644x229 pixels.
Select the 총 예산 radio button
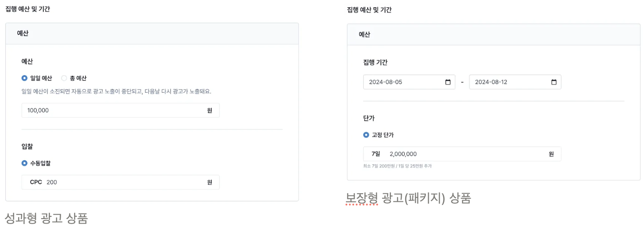(64, 78)
